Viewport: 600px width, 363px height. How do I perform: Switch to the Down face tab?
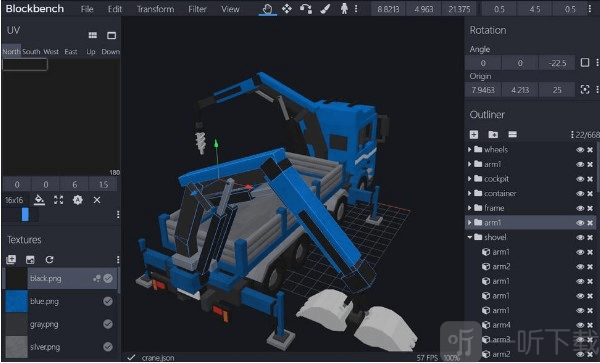(x=111, y=52)
